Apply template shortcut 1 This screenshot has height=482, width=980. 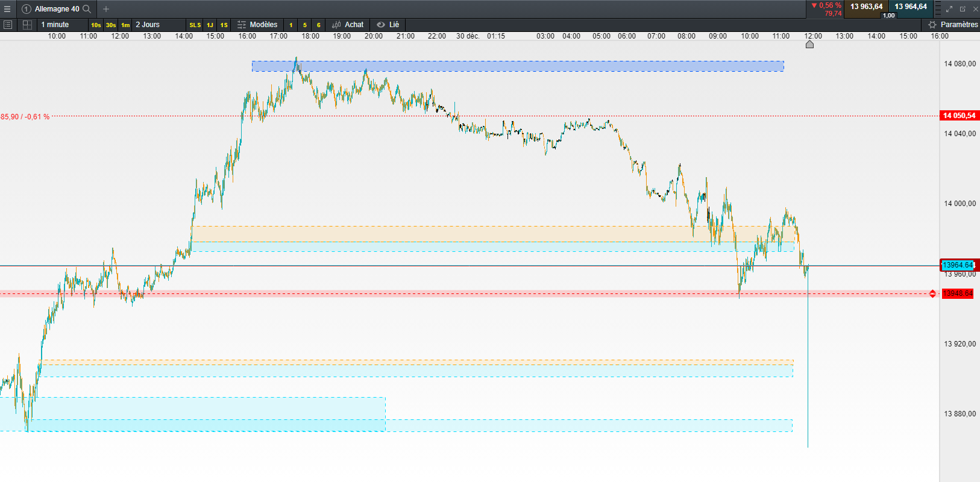pyautogui.click(x=291, y=25)
